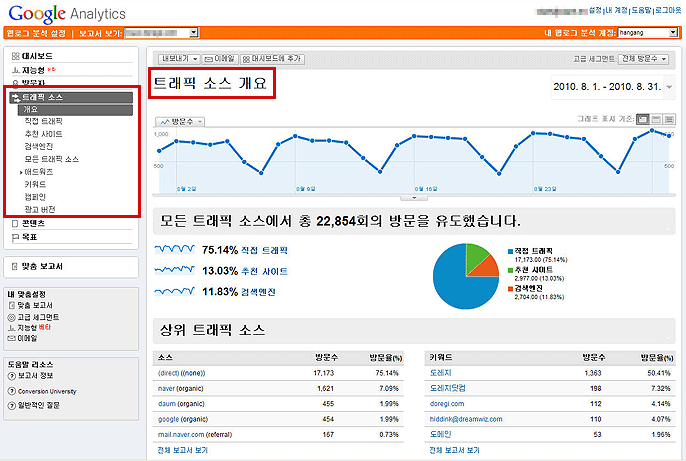Image resolution: width=686 pixels, height=461 pixels.
Task: Click the 지능형 베타 chart icon under 내 맞춤설정
Action: 11,328
